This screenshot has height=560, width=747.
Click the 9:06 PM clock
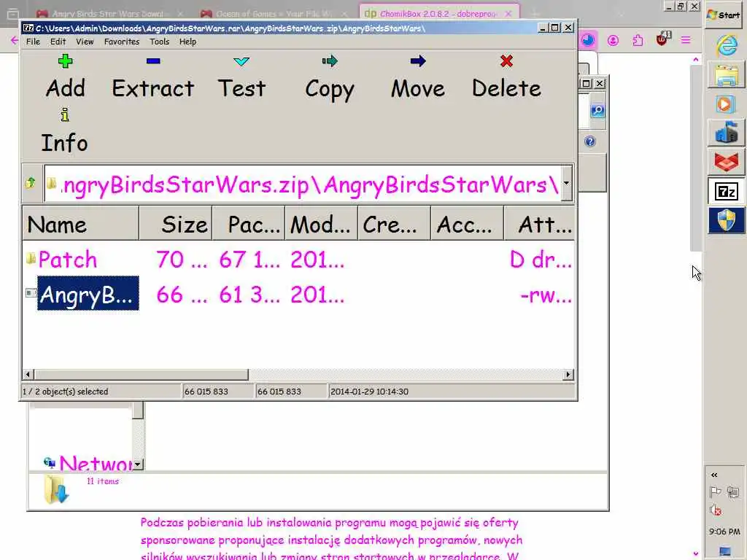pyautogui.click(x=724, y=532)
